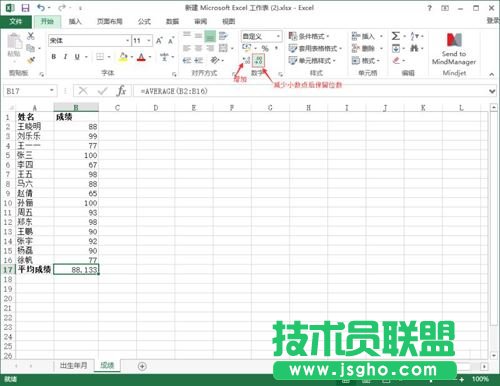Viewport: 500px width, 386px height.
Task: Click the 删除 Delete cells button
Action: tap(368, 48)
